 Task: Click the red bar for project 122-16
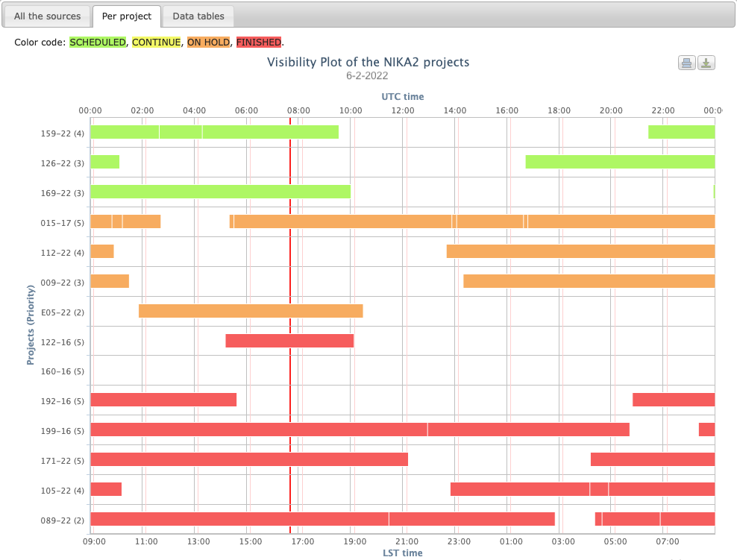[289, 341]
